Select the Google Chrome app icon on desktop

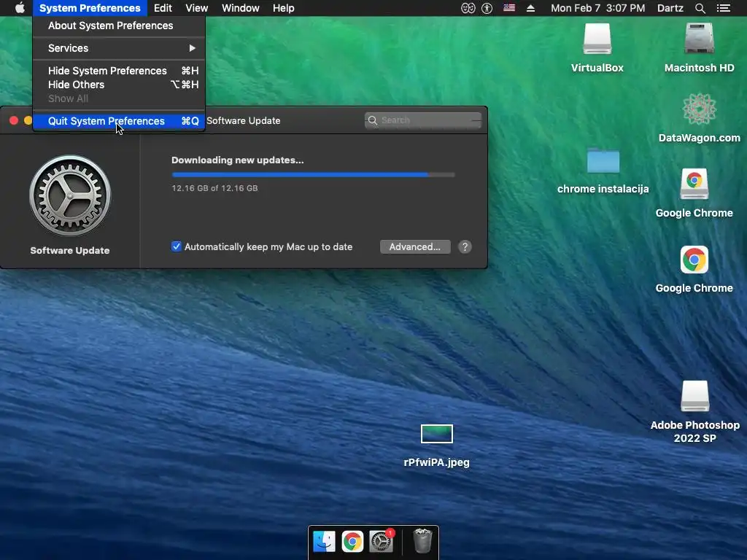[694, 260]
